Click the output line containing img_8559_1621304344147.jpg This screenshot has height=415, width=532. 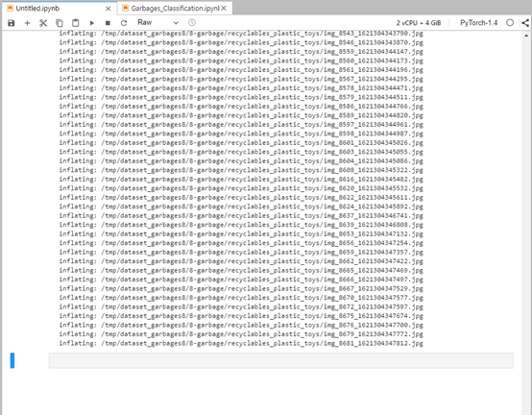(241, 52)
